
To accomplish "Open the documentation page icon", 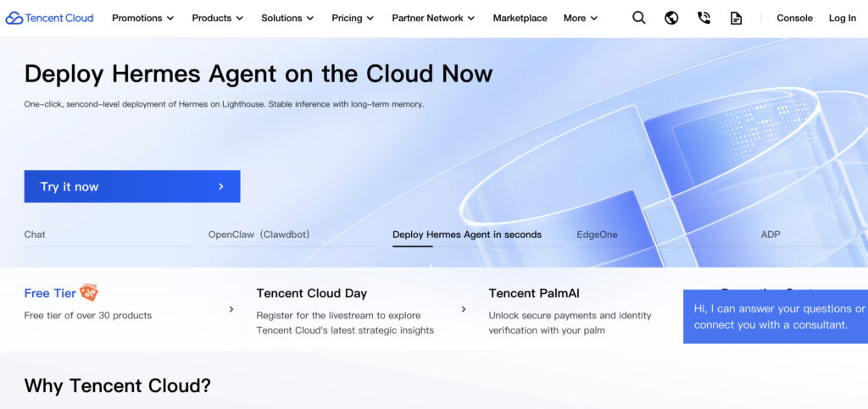I will 737,19.
